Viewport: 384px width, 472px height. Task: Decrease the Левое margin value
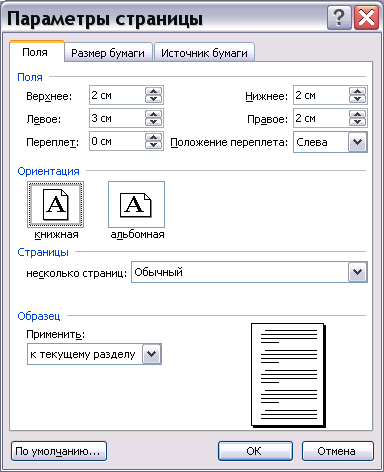point(153,122)
